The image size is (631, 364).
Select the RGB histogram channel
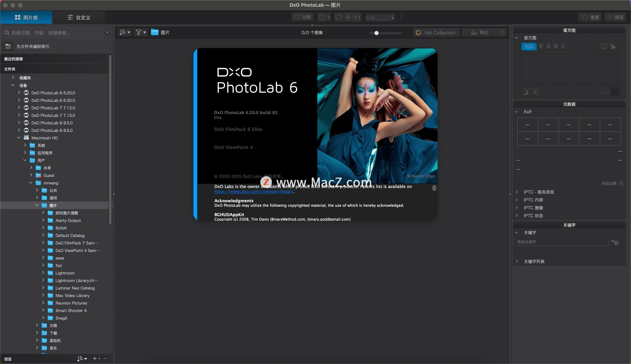point(529,47)
